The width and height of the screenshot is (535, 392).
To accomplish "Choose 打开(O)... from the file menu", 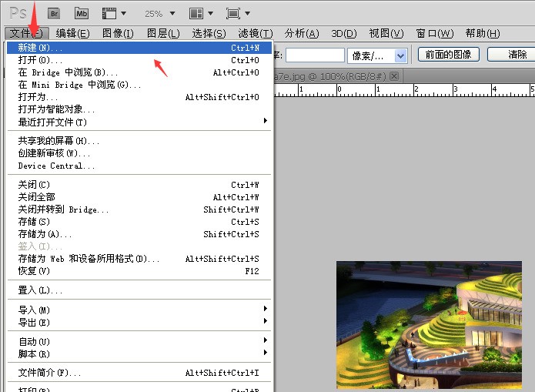I will (139, 60).
